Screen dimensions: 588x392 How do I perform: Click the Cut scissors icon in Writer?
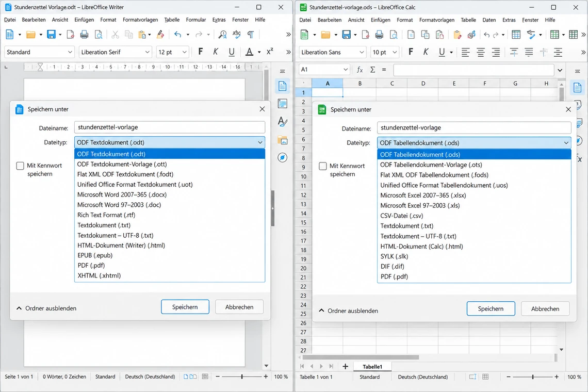click(115, 35)
